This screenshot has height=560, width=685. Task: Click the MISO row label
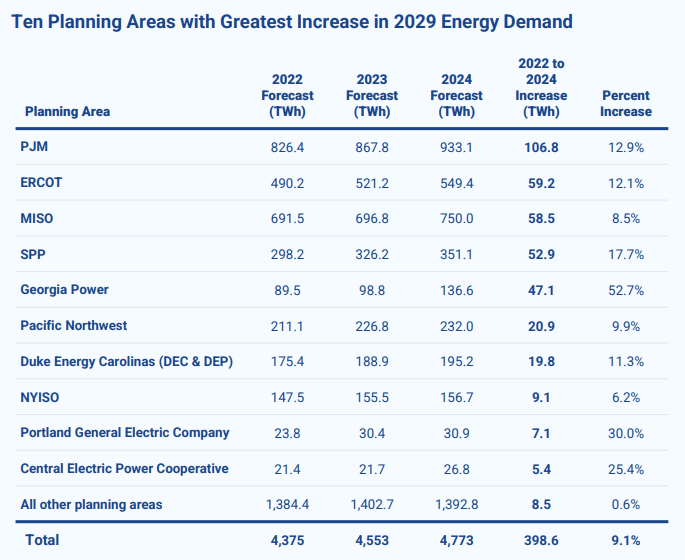point(37,218)
